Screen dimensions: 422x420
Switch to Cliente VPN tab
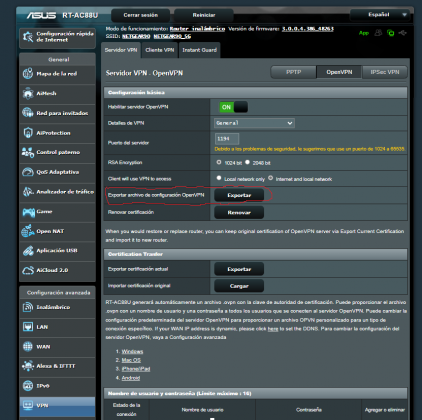pyautogui.click(x=160, y=50)
